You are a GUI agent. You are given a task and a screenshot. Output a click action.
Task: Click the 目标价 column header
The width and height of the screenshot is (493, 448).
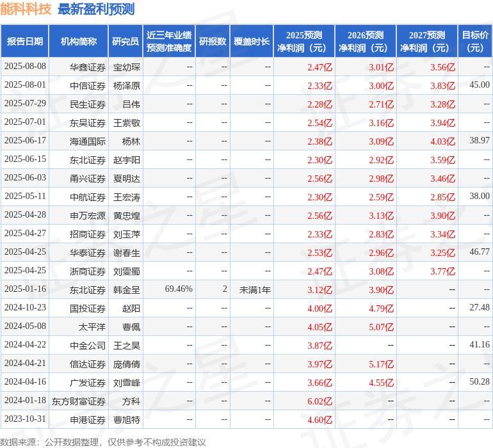click(x=475, y=41)
